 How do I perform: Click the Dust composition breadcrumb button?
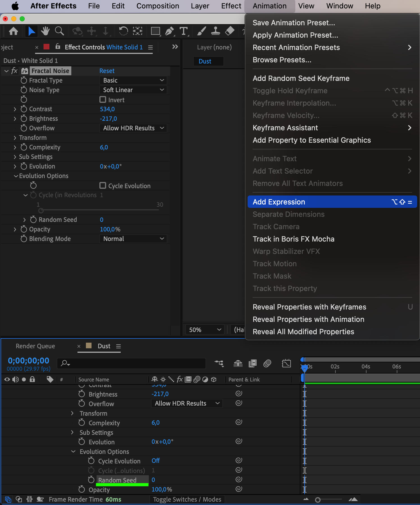(208, 61)
